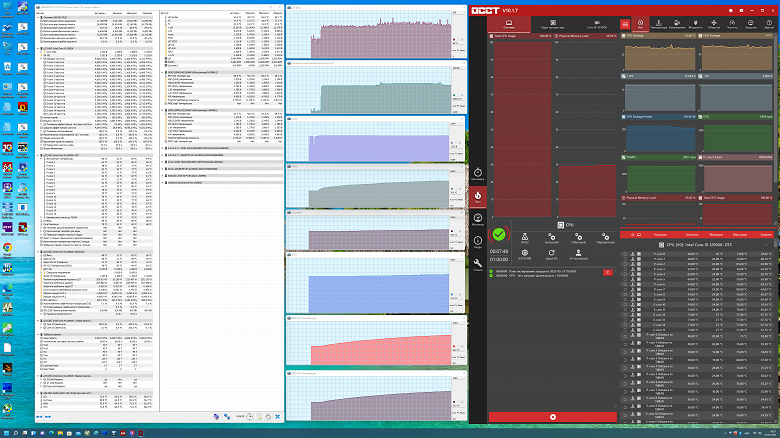Image resolution: width=780 pixels, height=438 pixels.
Task: Click the display icon in P-core 3 row
Action: click(639, 269)
